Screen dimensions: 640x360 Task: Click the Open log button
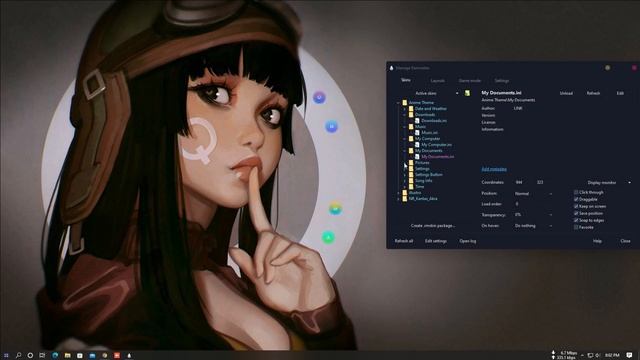(467, 241)
